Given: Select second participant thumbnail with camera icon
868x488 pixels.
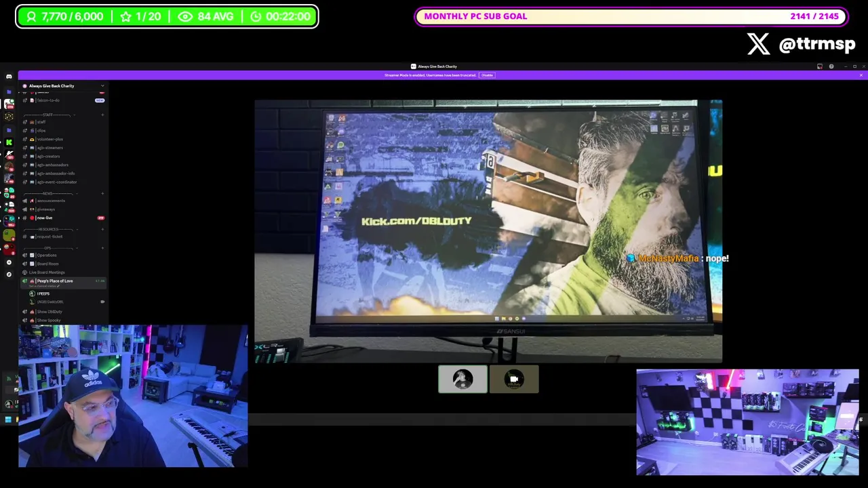Looking at the screenshot, I should coord(514,380).
